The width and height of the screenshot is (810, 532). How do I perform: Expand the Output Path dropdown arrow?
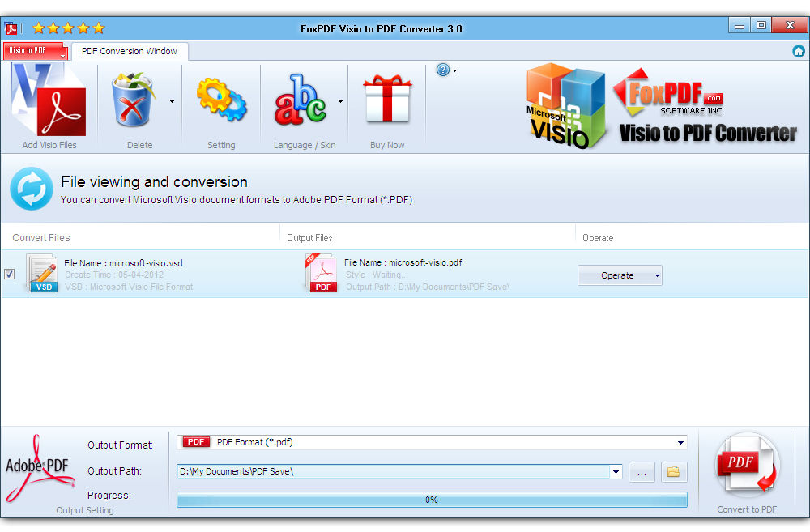pyautogui.click(x=616, y=471)
